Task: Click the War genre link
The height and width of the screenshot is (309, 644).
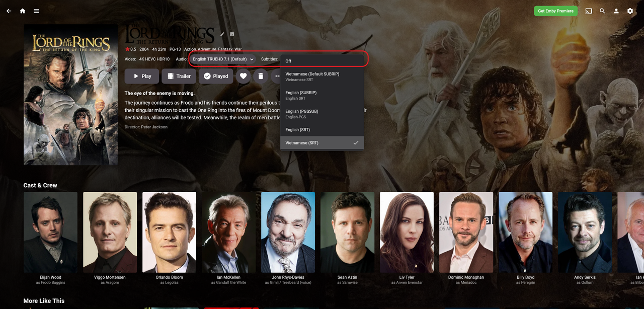Action: 238,50
